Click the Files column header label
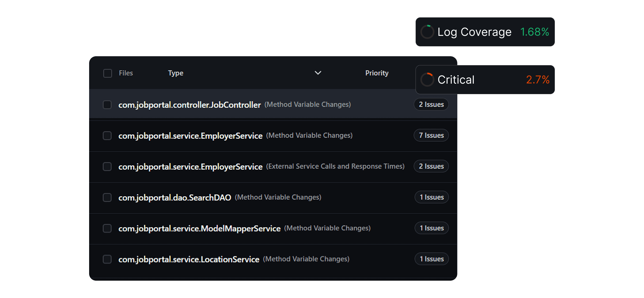This screenshot has height=298, width=644. [126, 73]
